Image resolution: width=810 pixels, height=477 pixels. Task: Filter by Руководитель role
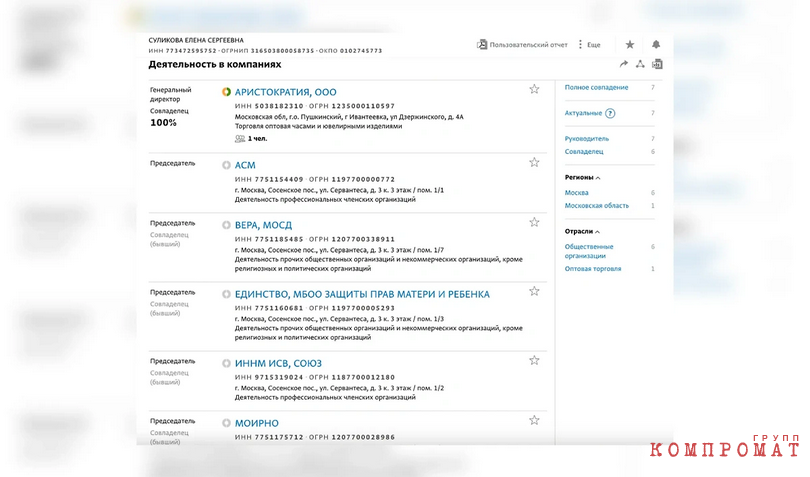click(586, 139)
